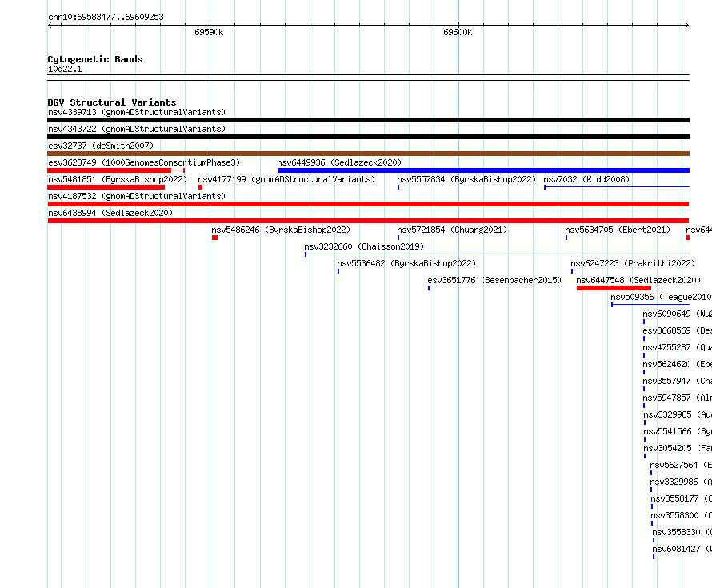
Task: Open the nsv5721854 Chuang2021 label
Action: pyautogui.click(x=452, y=230)
